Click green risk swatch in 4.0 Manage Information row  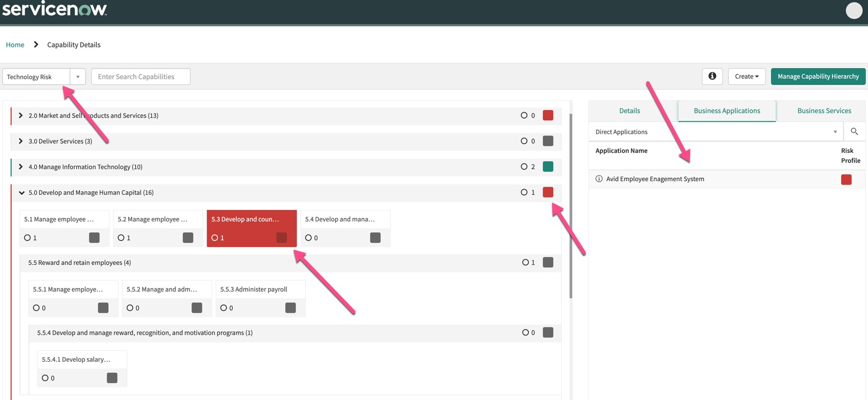(x=548, y=166)
